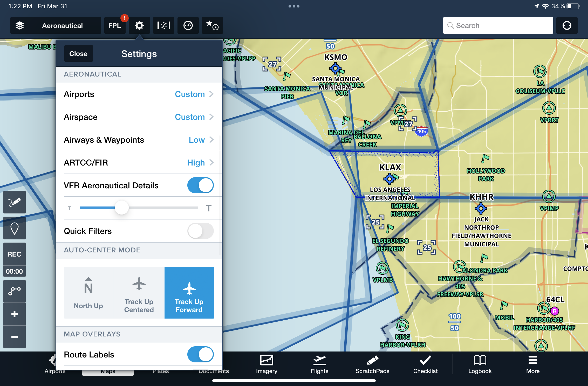Open Flight Plan with FPL button
The height and width of the screenshot is (386, 588).
[115, 25]
